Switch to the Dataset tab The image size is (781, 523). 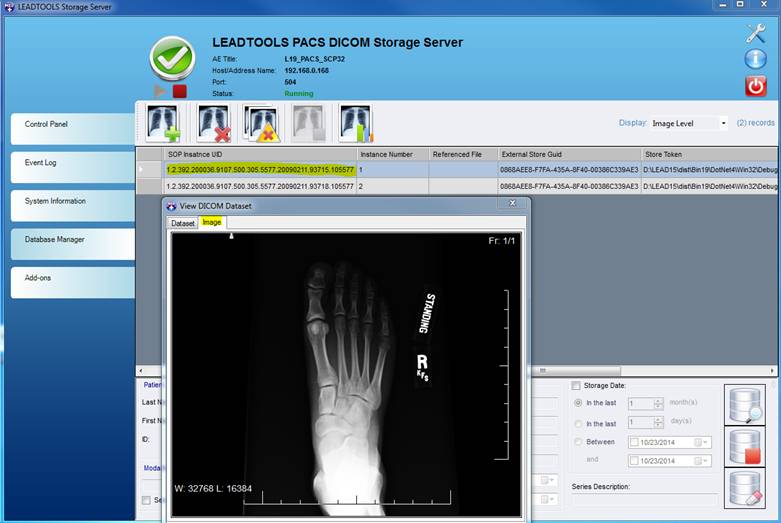183,223
